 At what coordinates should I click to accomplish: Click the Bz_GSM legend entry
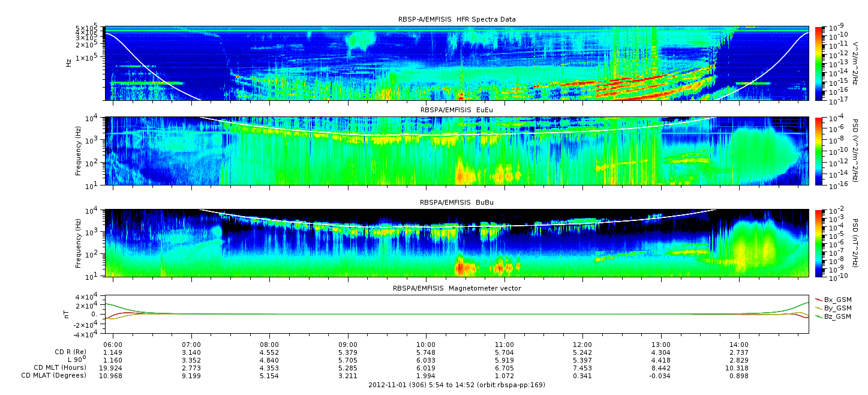click(837, 316)
